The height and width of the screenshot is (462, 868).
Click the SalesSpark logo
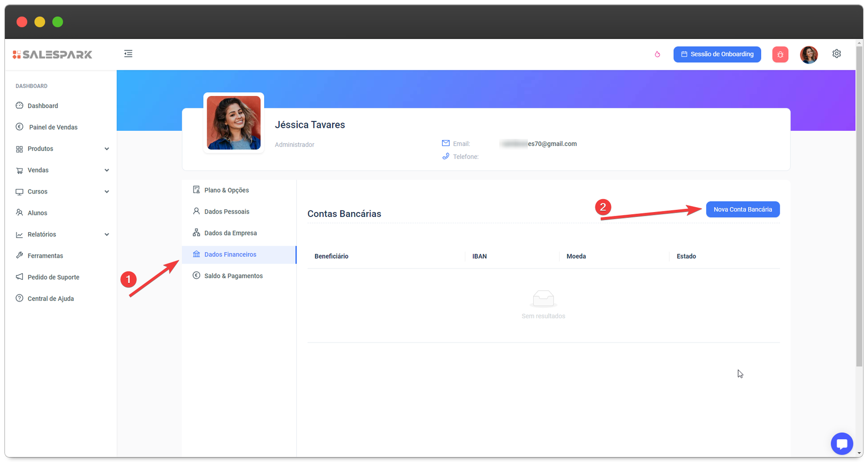point(53,54)
